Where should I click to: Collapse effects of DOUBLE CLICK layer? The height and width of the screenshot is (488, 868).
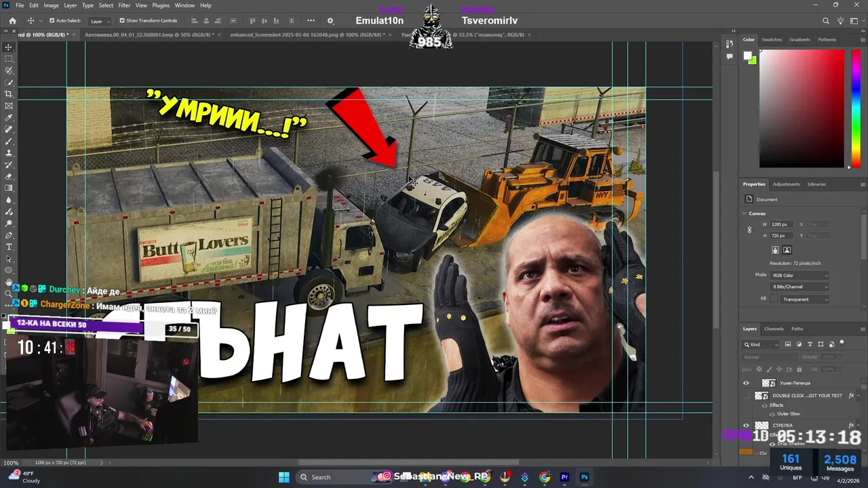click(859, 396)
